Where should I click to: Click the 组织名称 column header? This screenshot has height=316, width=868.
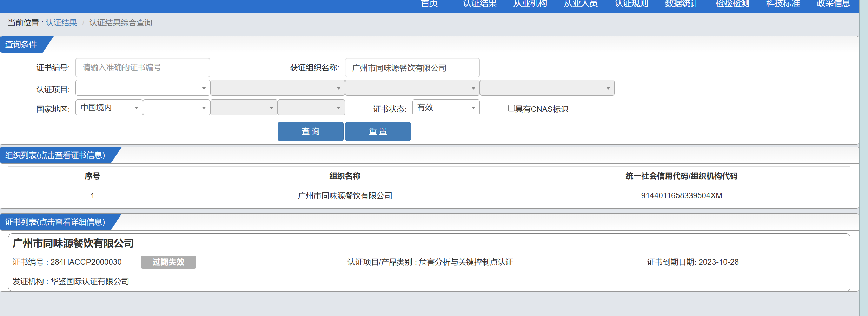click(x=345, y=176)
